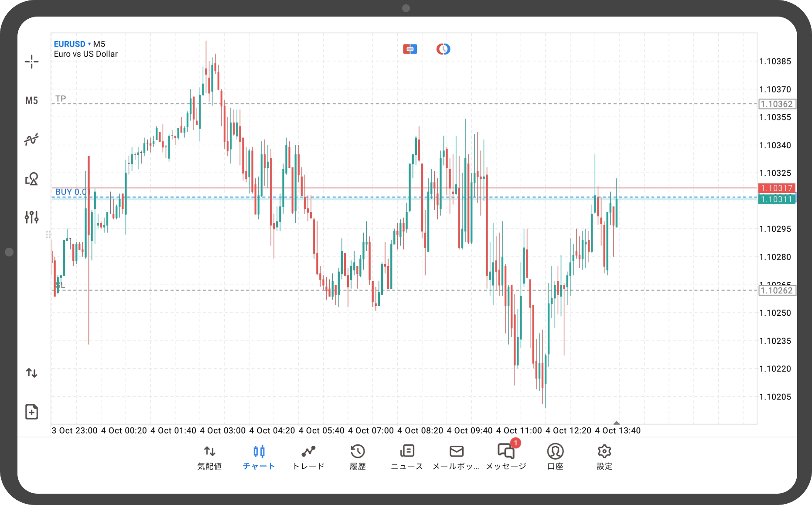The width and height of the screenshot is (812, 505).
Task: Click the 4 Oct 03:00 time label
Action: pyautogui.click(x=223, y=430)
